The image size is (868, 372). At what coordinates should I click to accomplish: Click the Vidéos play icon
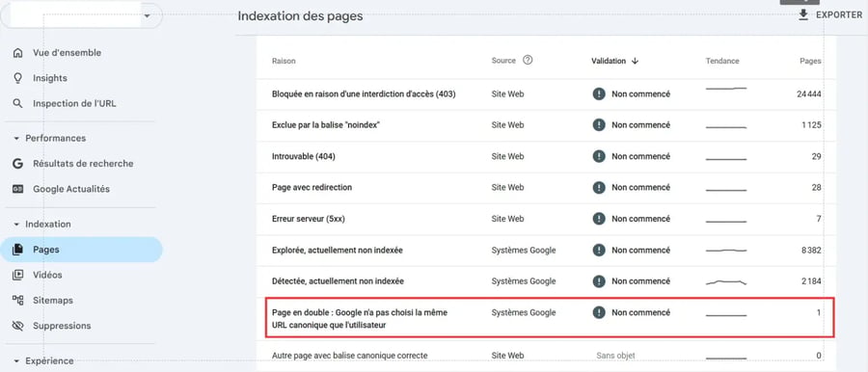pos(17,275)
